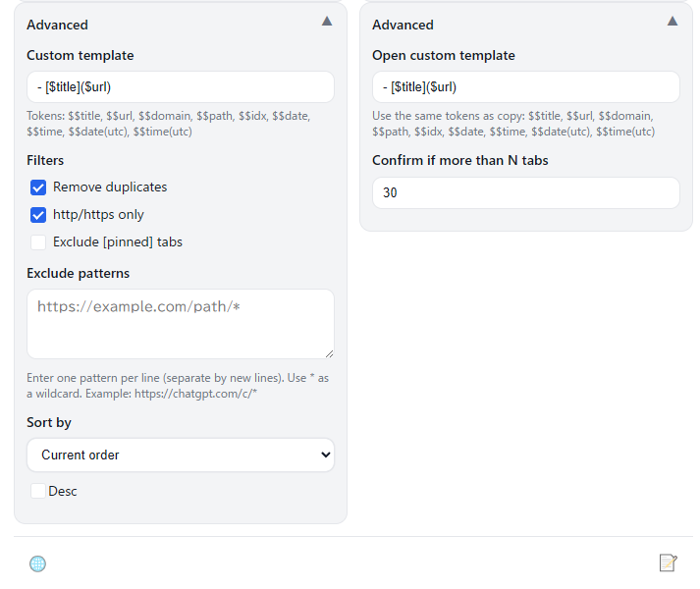700x589 pixels.
Task: Click the "Desc" label text
Action: point(63,491)
